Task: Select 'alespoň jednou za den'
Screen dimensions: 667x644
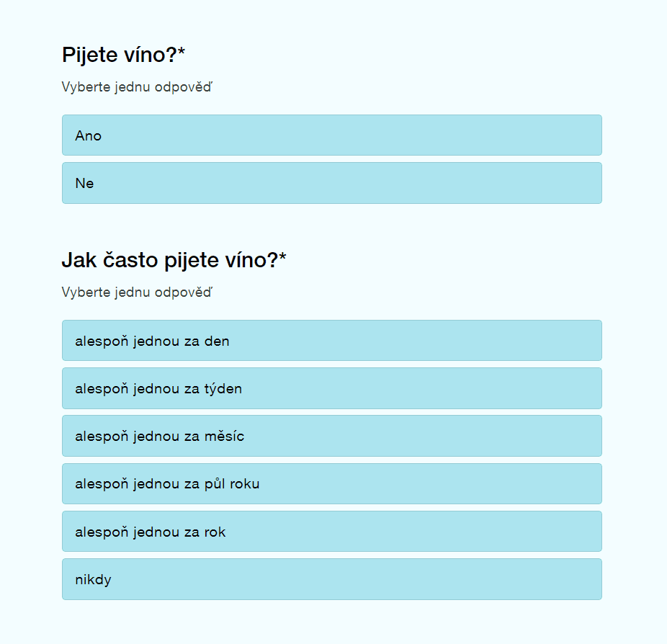Action: (x=331, y=341)
